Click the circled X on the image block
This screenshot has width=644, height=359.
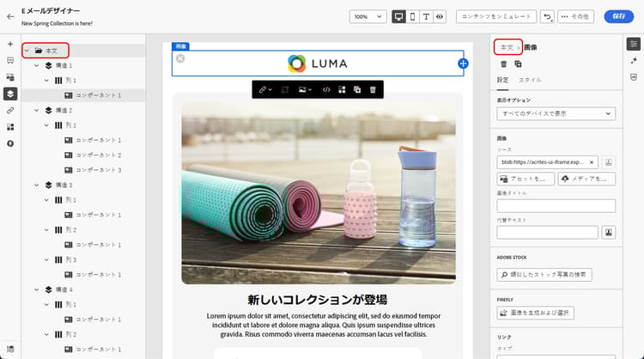pyautogui.click(x=180, y=58)
